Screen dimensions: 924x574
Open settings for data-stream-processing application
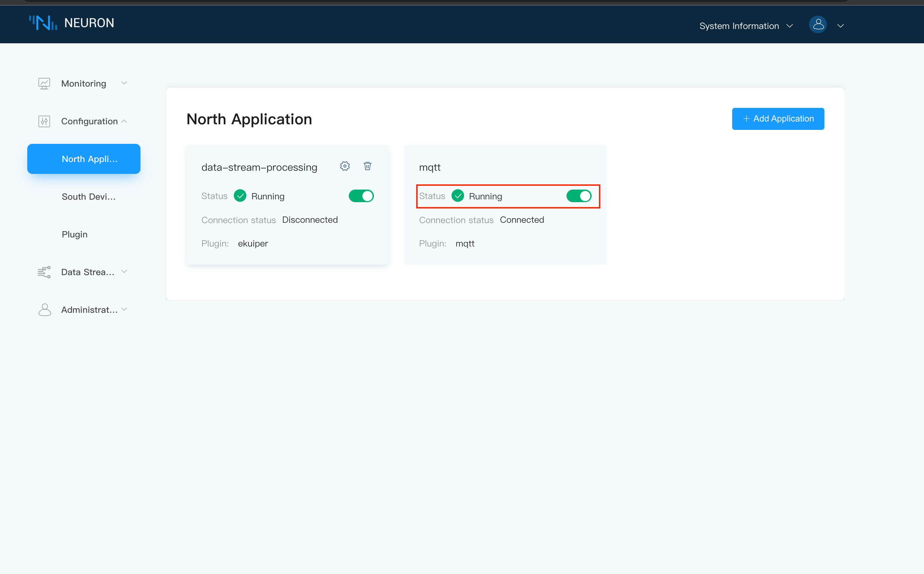click(345, 166)
